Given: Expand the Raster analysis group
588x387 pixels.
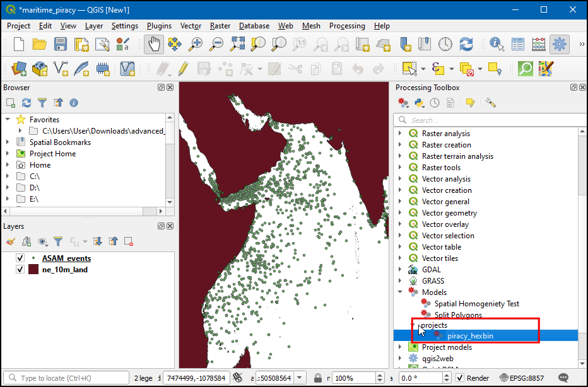Looking at the screenshot, I should [x=400, y=134].
